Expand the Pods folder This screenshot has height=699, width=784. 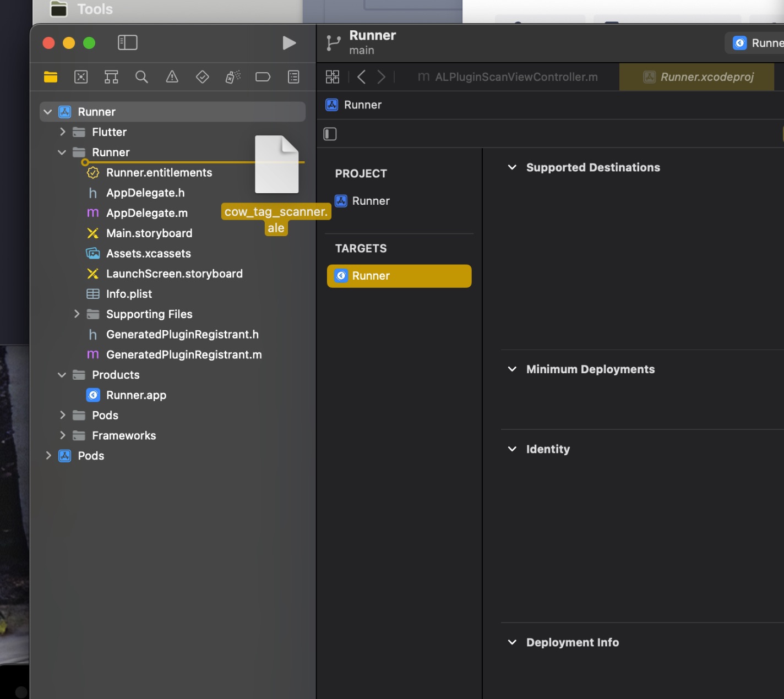pyautogui.click(x=63, y=415)
